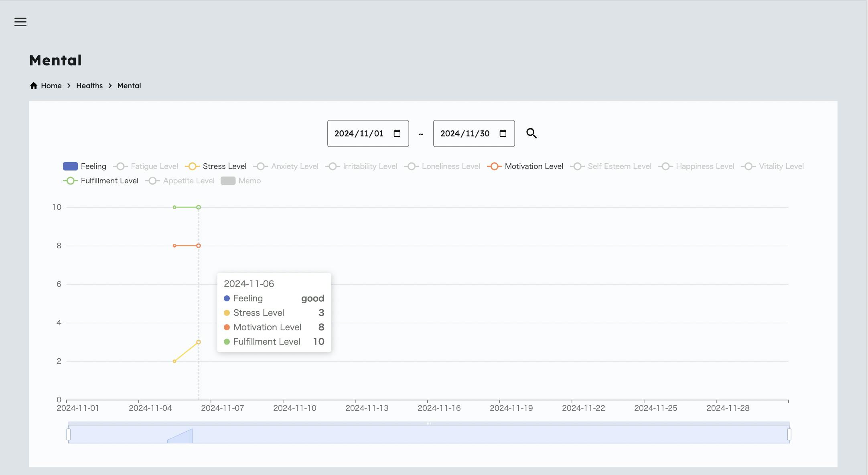Go to Healths breadcrumb link

click(89, 86)
